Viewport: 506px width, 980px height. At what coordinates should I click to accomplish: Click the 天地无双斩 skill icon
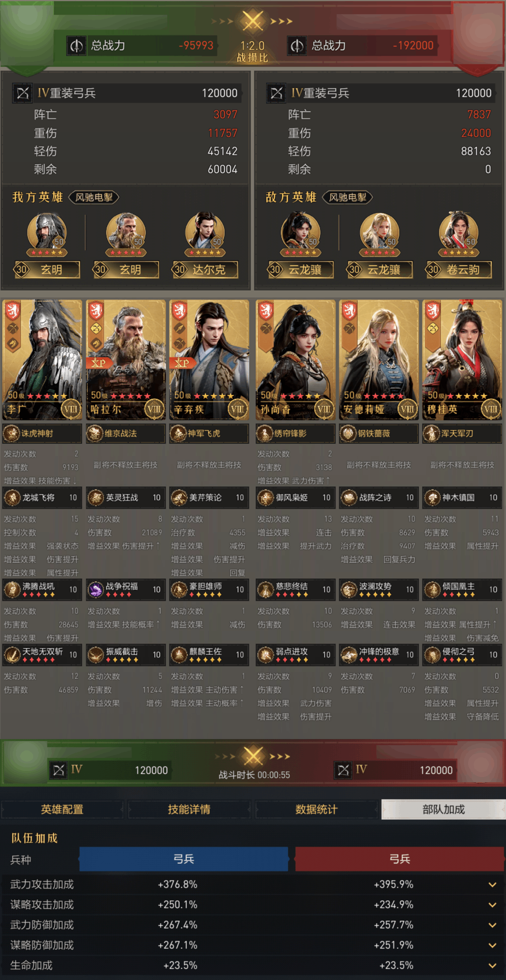pyautogui.click(x=12, y=655)
